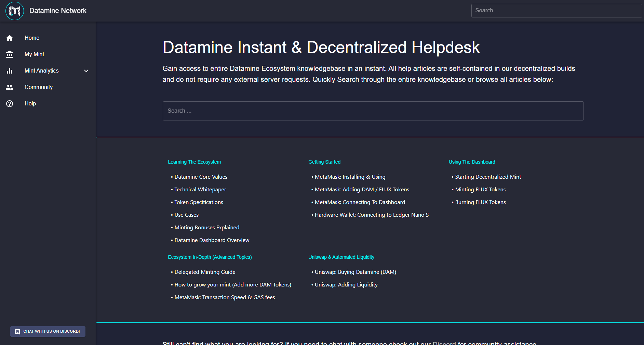Click Datamine Network title text

[x=58, y=11]
